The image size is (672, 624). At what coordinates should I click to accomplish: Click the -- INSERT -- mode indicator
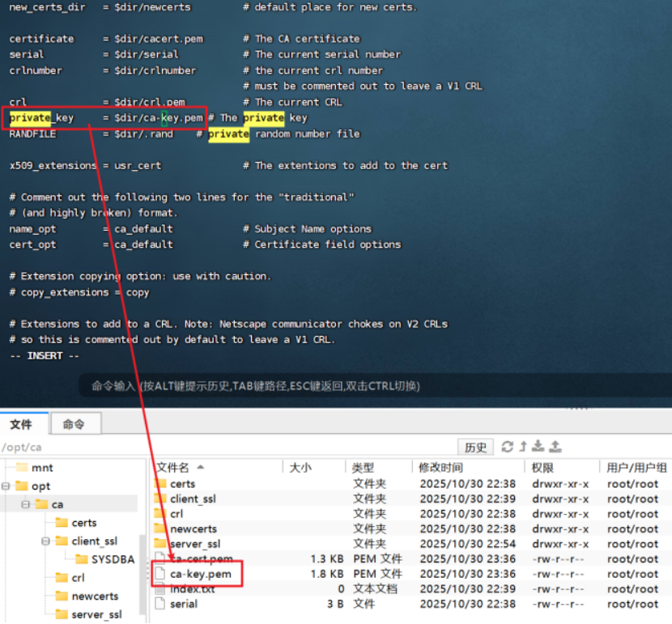[45, 356]
